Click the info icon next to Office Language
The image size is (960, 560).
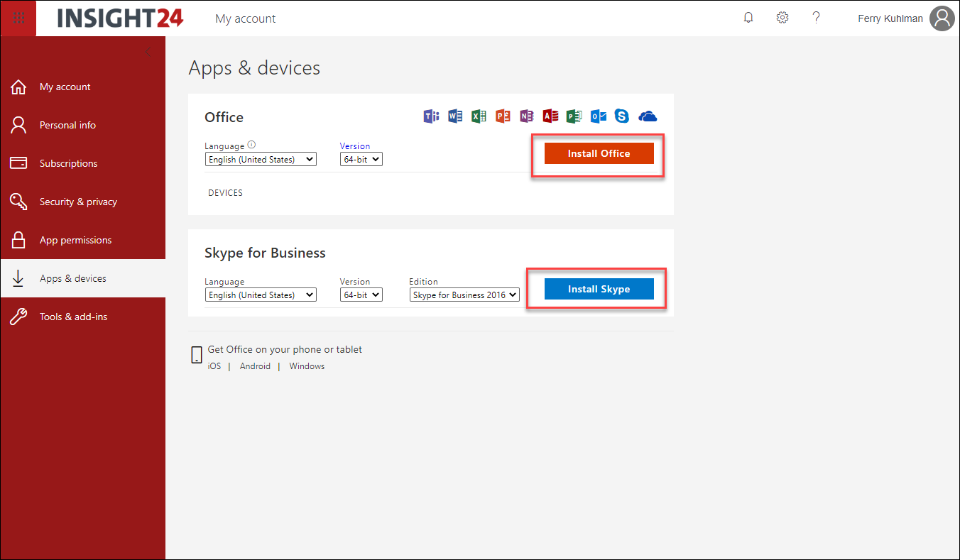[251, 145]
